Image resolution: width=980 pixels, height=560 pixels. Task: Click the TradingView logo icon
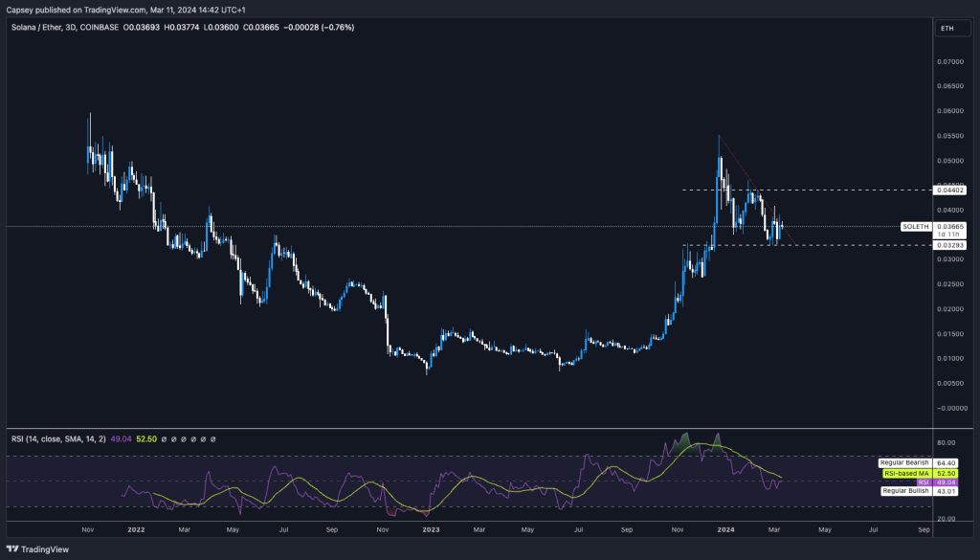click(12, 549)
